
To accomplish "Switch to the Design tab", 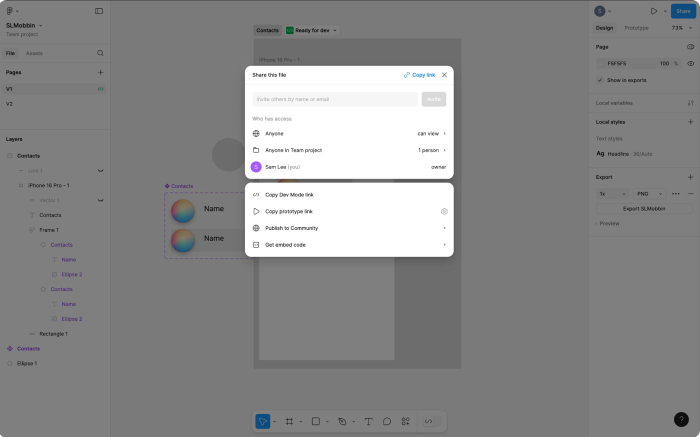I will [x=604, y=28].
